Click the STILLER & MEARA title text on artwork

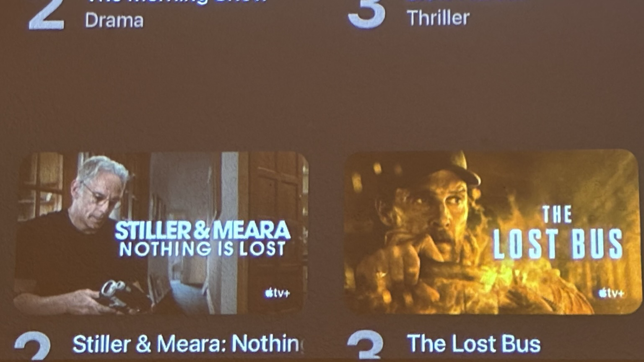pos(203,230)
